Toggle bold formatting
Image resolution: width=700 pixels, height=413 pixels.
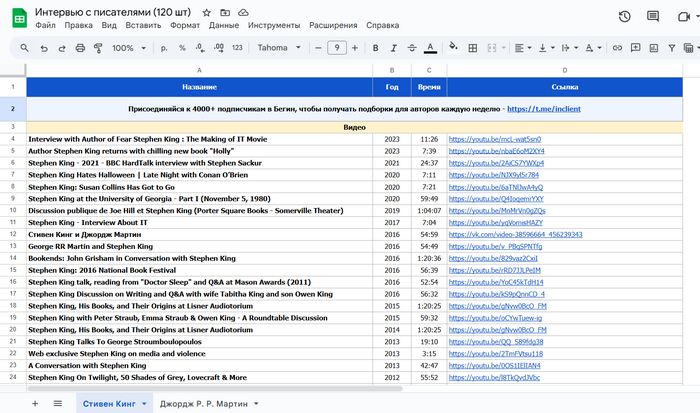tap(375, 48)
